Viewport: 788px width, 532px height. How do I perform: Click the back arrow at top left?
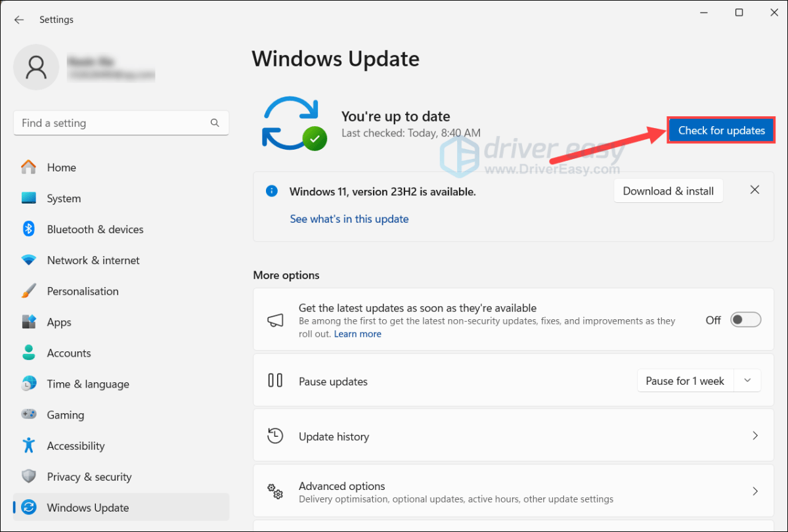tap(18, 20)
